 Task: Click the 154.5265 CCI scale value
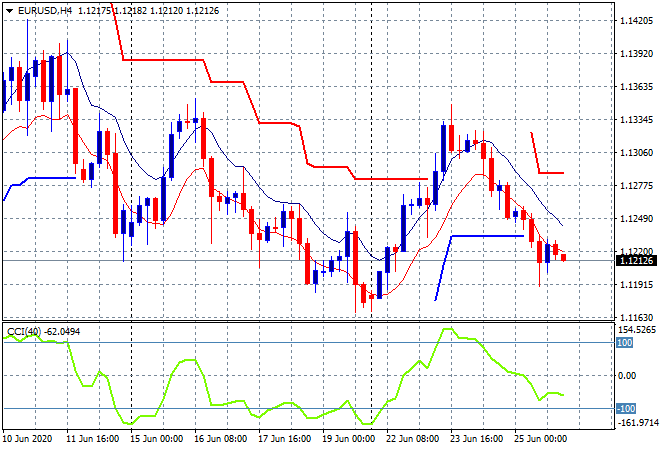point(637,330)
